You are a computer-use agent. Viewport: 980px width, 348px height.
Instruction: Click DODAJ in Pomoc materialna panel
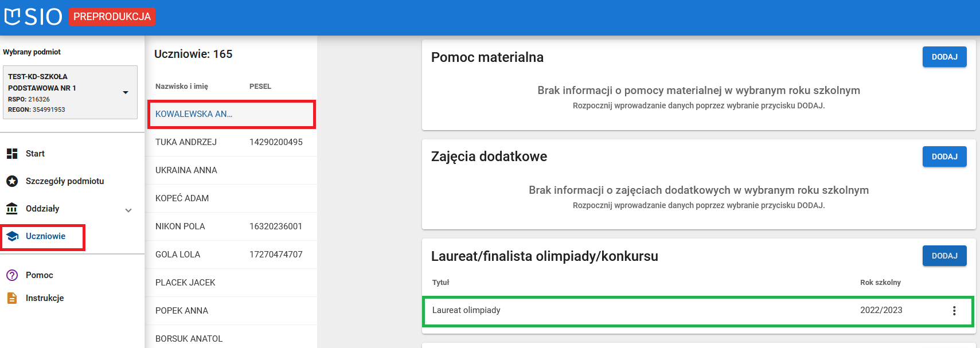pos(944,57)
